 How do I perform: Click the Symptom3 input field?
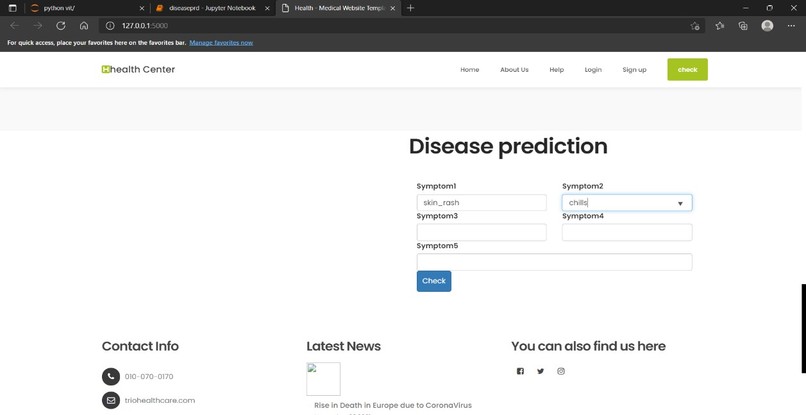[482, 232]
